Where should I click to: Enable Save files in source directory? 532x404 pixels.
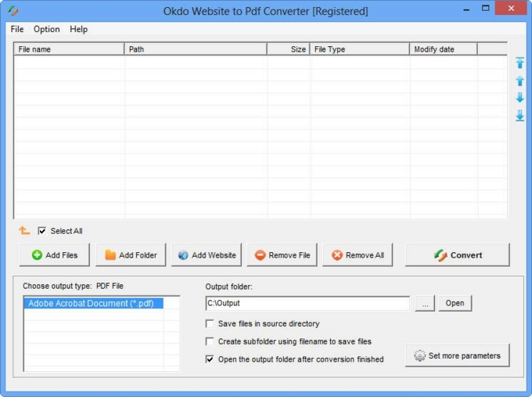(210, 323)
